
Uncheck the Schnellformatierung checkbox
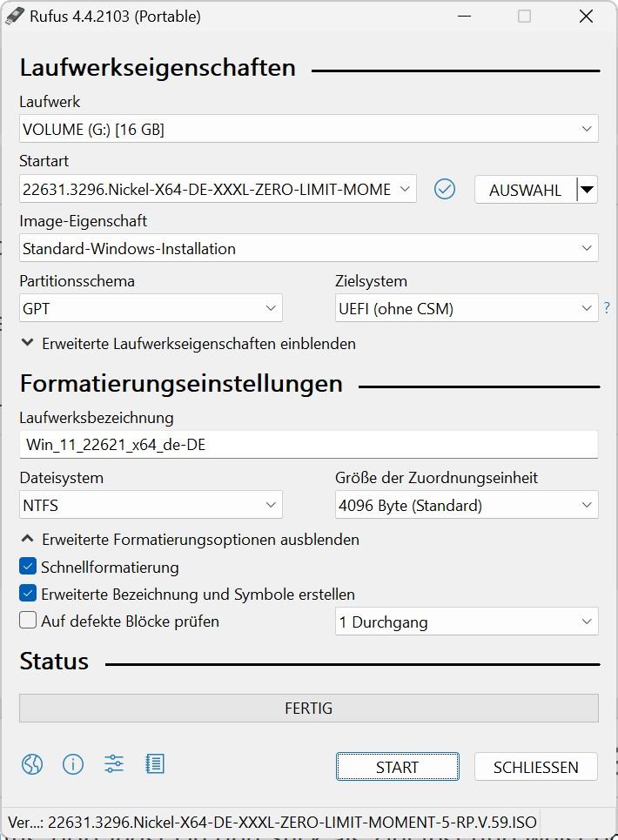coord(28,567)
